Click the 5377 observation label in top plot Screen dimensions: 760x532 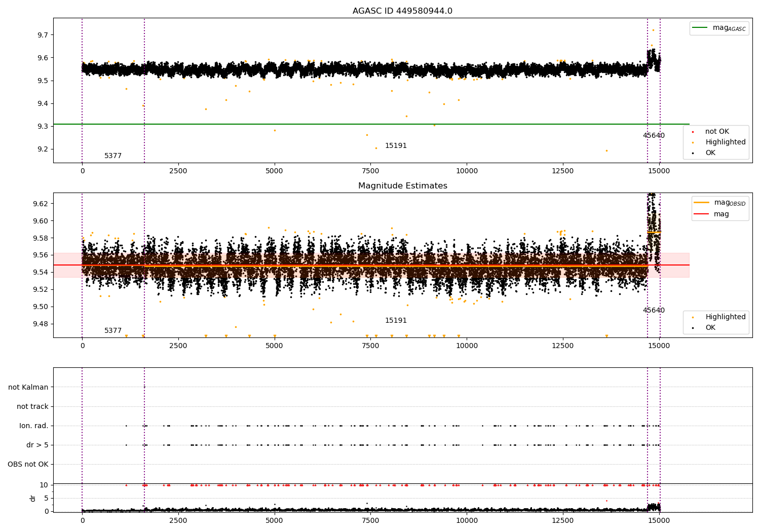click(x=113, y=156)
